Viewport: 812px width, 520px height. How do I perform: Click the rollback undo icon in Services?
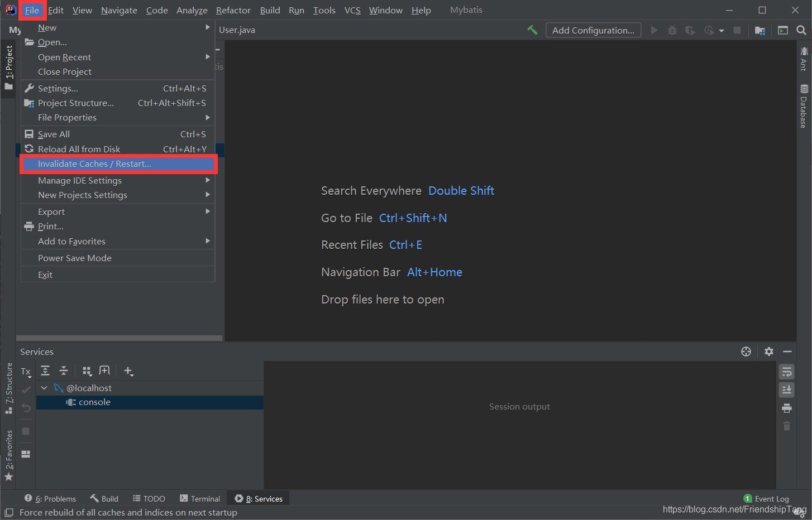pos(26,408)
